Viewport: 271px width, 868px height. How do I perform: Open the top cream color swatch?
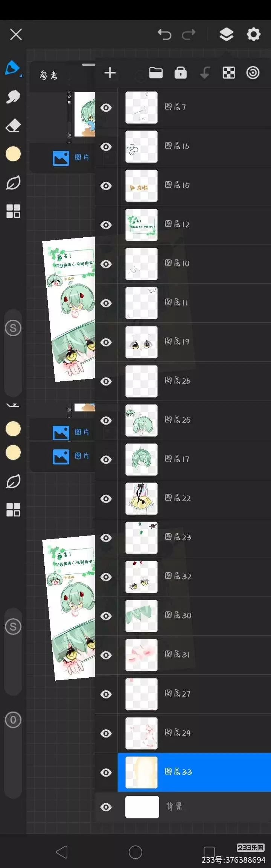pos(13,154)
